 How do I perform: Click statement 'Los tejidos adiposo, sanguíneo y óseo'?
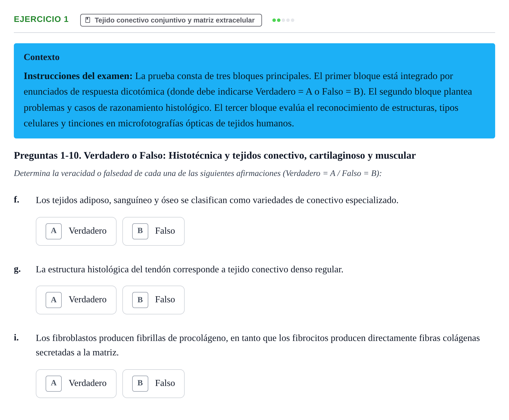coord(217,200)
